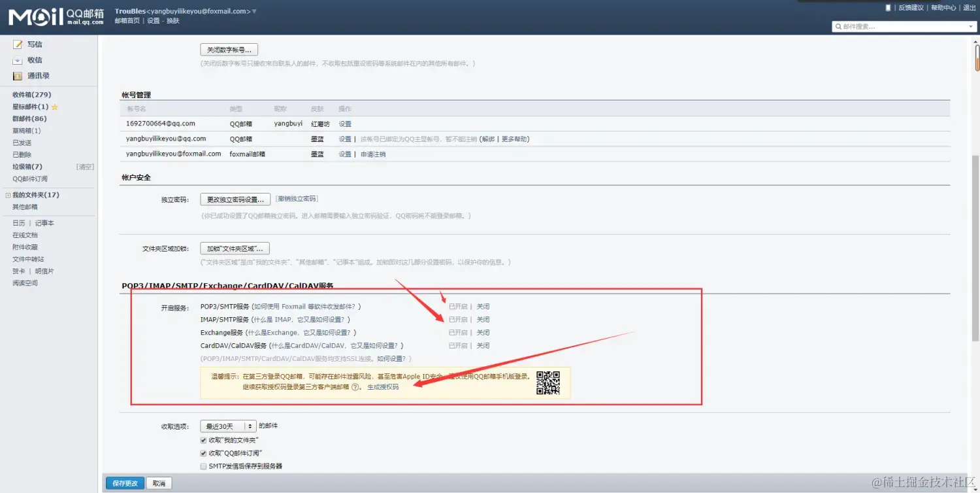This screenshot has height=493, width=980.
Task: Open the 最近30天 receive range dropdown
Action: click(x=227, y=426)
